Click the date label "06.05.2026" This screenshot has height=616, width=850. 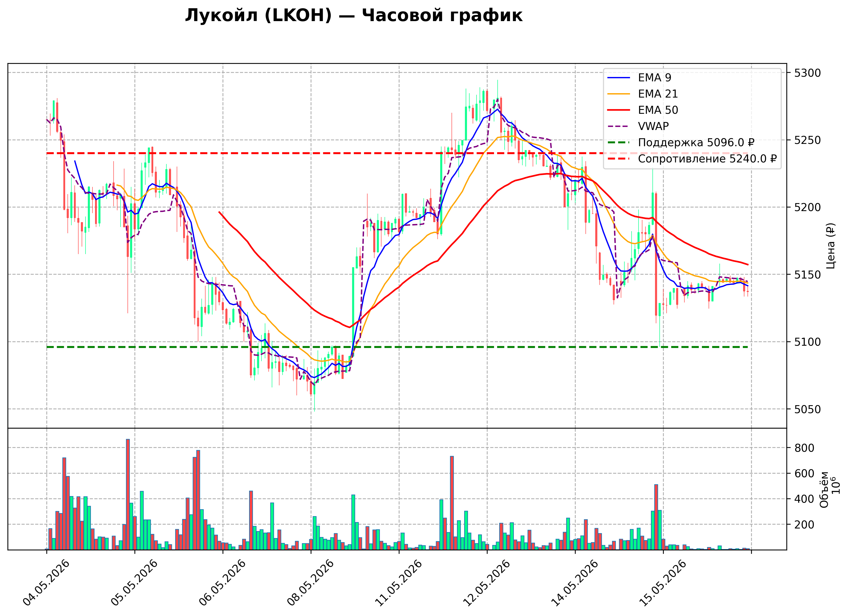click(222, 583)
